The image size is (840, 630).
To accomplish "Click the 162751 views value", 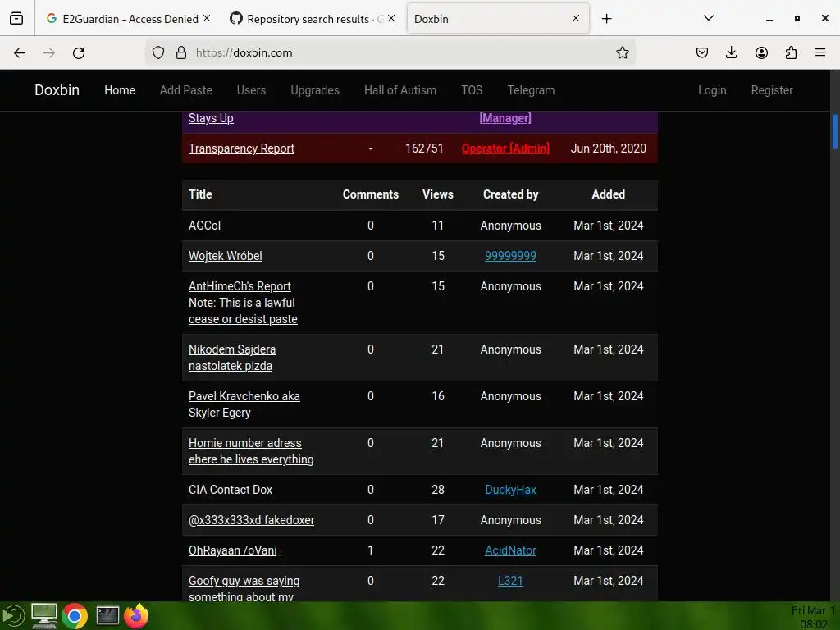I will tap(424, 148).
